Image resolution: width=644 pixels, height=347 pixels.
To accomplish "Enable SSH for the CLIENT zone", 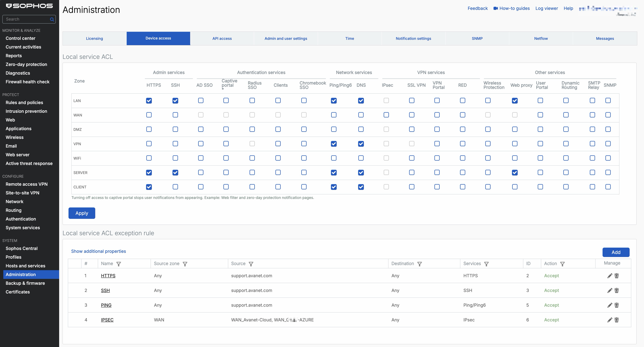I will 175,187.
